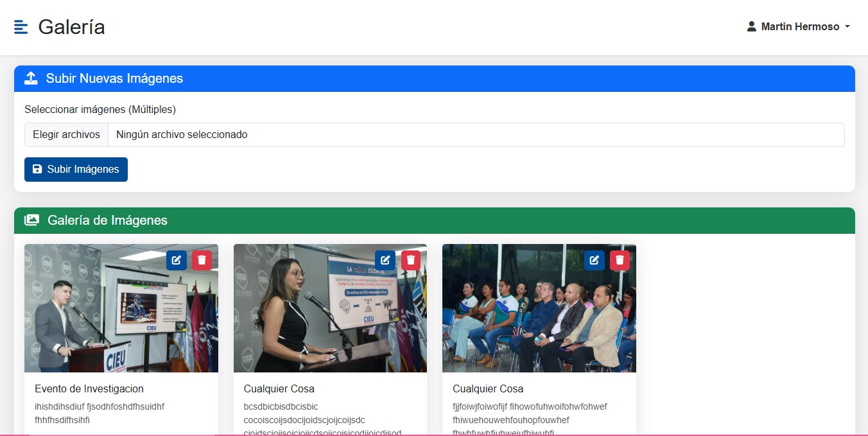Click the description line fhiwuehouwehfouhopfouwhef
The width and height of the screenshot is (868, 436).
click(511, 420)
